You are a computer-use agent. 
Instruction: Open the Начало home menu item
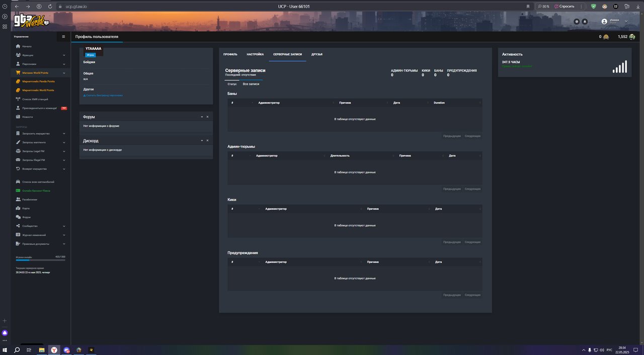point(27,46)
